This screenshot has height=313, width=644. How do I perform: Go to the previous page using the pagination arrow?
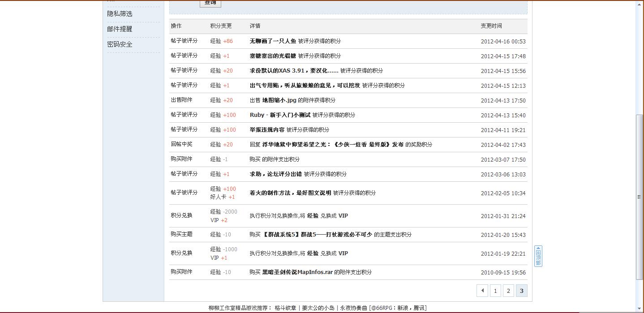pos(482,291)
